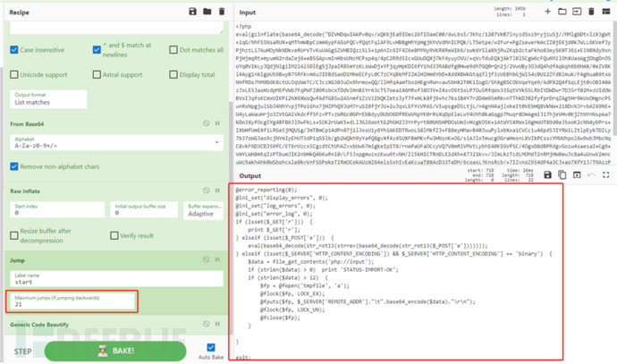Select the From Base64 operation title
The image size is (617, 364).
(27, 123)
